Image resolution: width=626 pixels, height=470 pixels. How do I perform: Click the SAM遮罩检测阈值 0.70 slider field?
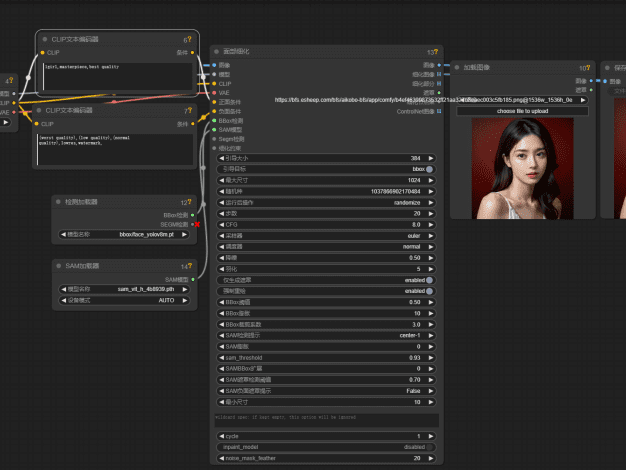(326, 380)
